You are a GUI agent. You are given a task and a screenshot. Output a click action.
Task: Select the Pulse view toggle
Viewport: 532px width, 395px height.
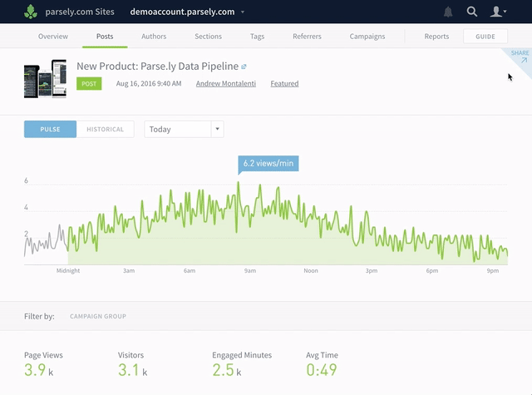50,129
